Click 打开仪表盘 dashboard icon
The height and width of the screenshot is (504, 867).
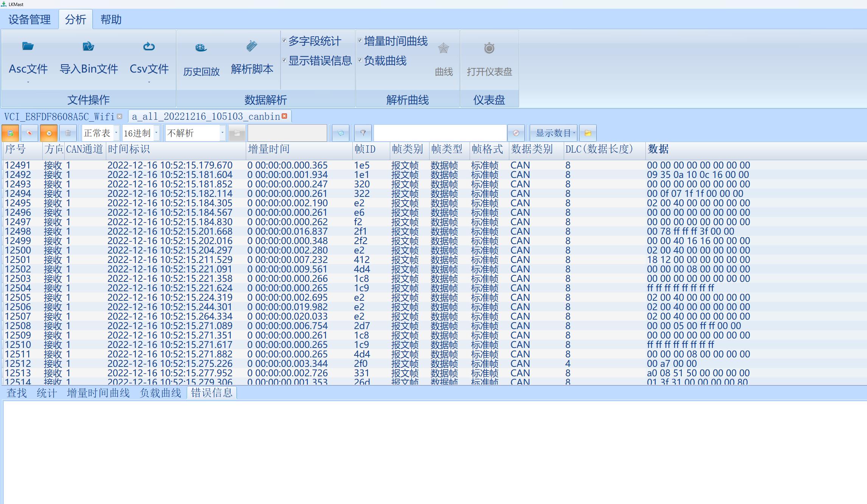tap(489, 48)
